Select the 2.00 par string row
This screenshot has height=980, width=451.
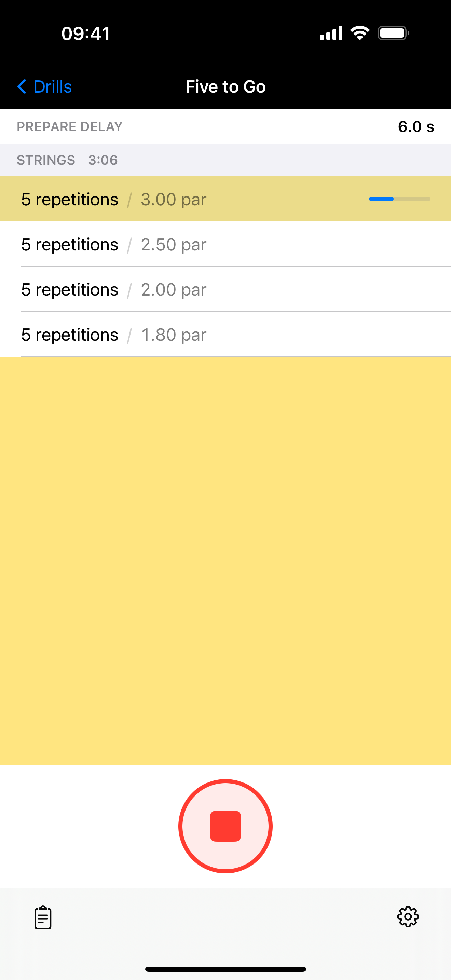point(225,289)
